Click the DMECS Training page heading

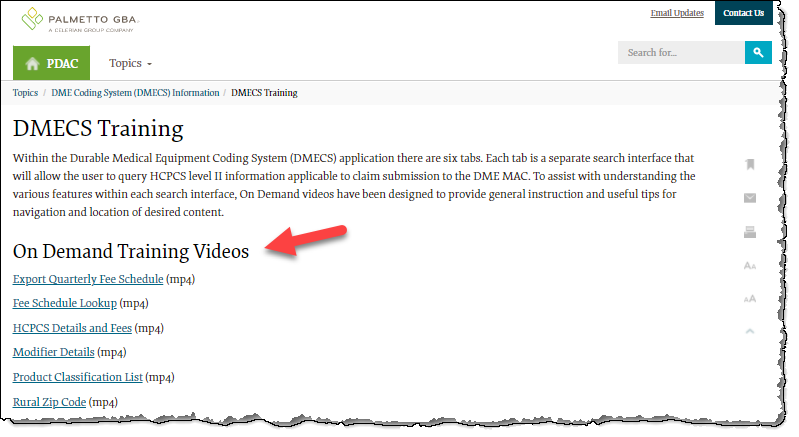coord(98,128)
